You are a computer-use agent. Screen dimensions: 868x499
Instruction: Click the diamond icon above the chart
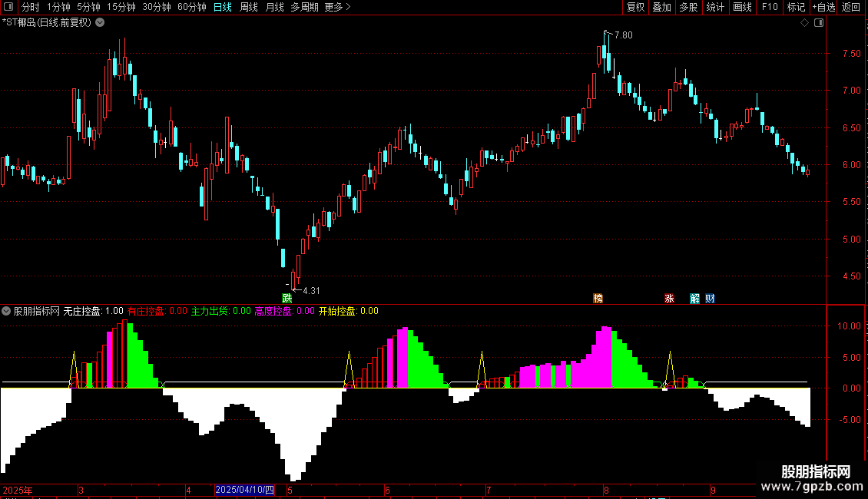(x=805, y=23)
